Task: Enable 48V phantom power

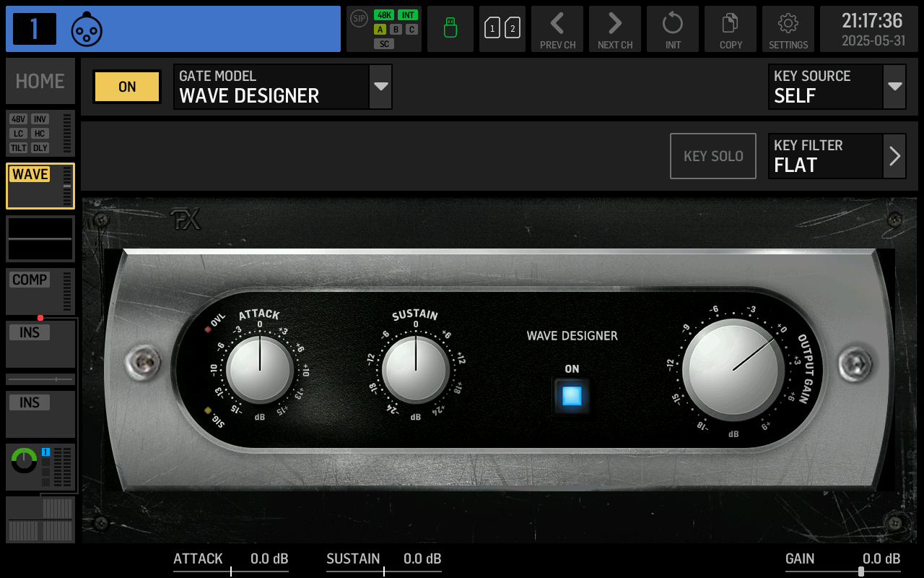Action: coord(18,120)
